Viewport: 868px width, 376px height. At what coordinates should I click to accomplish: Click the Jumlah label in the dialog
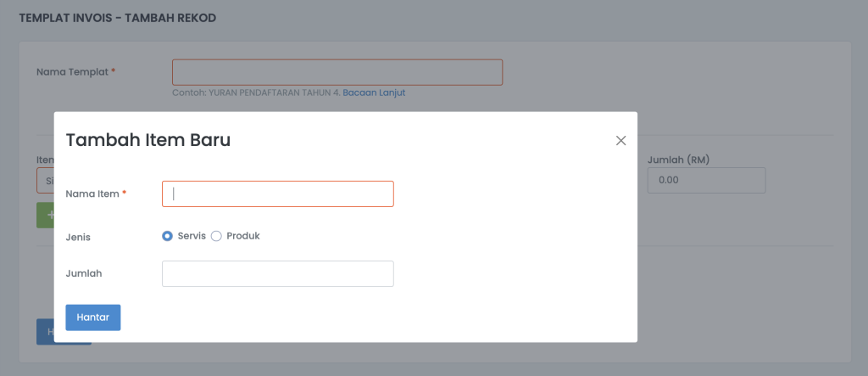point(83,273)
